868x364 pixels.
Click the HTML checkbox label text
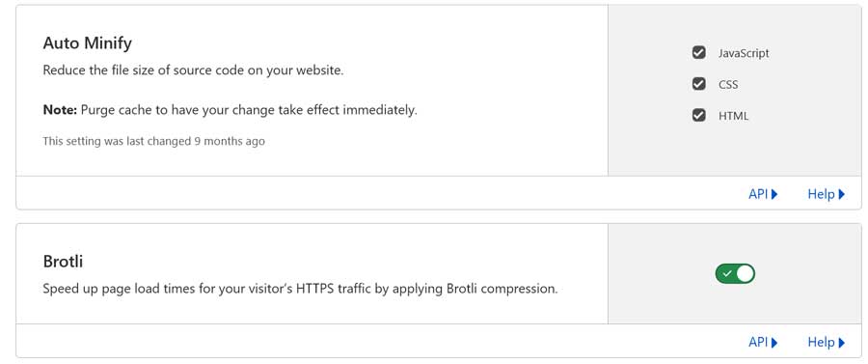(733, 117)
